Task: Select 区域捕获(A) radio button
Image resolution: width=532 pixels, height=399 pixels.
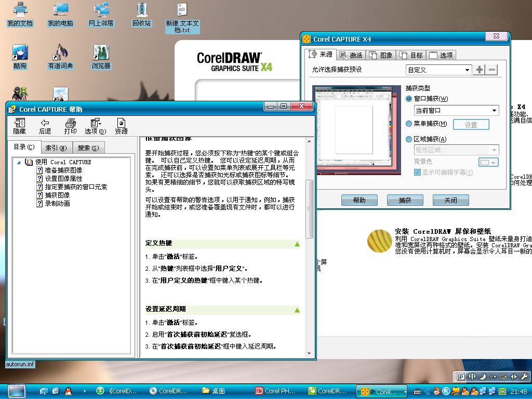Action: [x=409, y=139]
